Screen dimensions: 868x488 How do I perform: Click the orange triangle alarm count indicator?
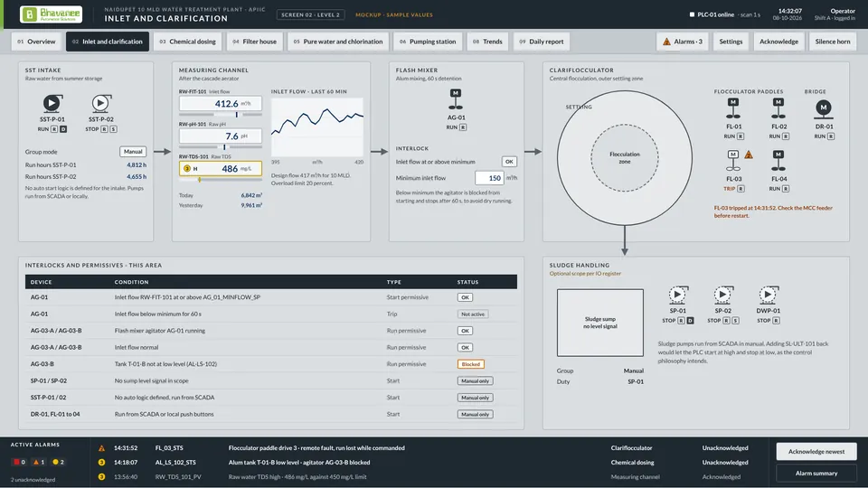point(39,462)
